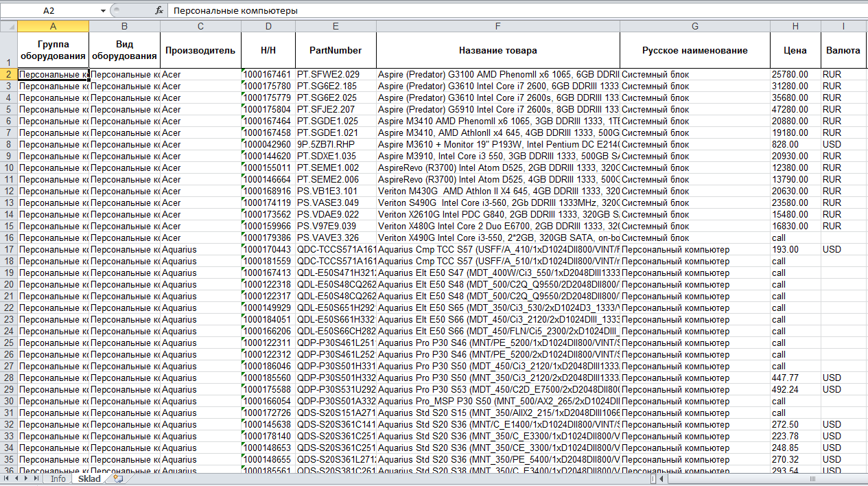Select cell containing 1000148655

pyautogui.click(x=268, y=459)
